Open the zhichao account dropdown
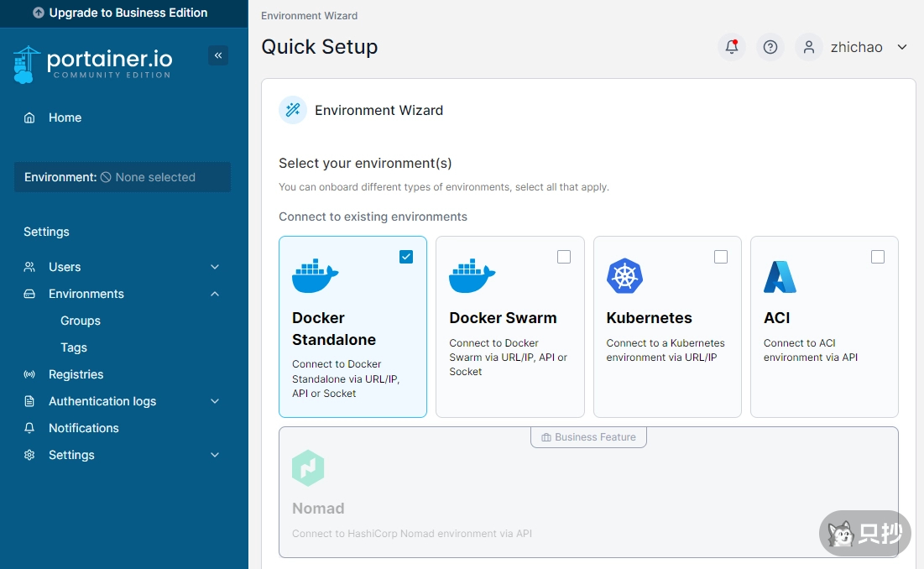Image resolution: width=924 pixels, height=569 pixels. pos(858,47)
